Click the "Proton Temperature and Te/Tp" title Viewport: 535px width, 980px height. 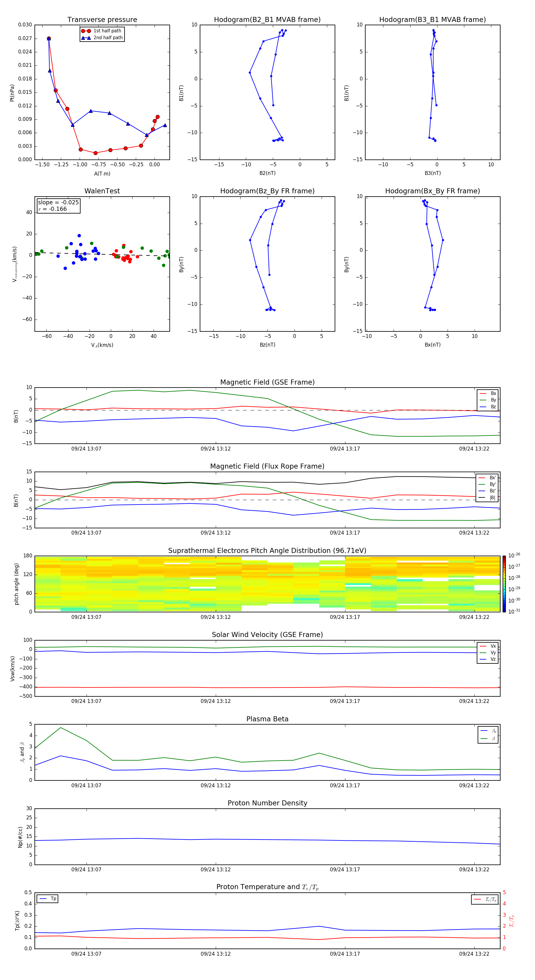coord(267,887)
